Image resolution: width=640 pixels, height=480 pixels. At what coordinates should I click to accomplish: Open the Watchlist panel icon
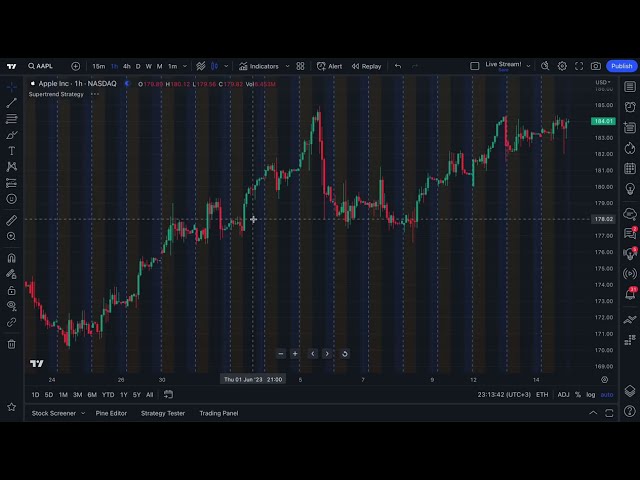(630, 87)
